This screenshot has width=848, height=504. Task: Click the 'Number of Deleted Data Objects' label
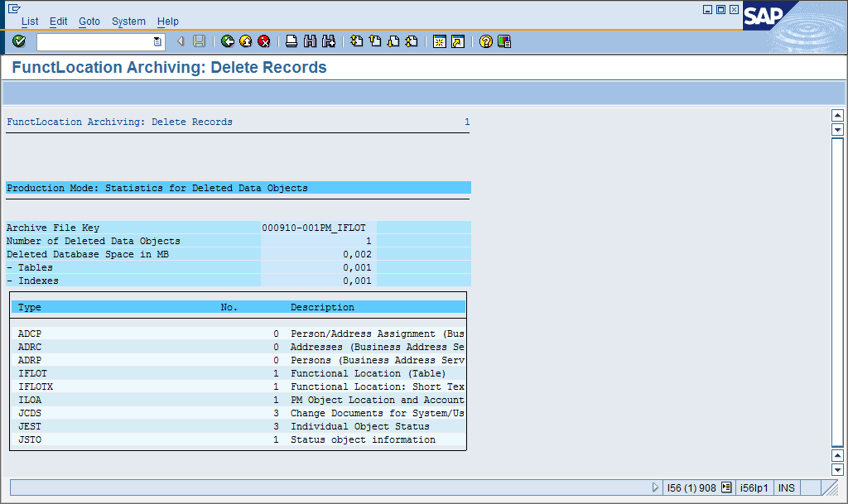93,241
